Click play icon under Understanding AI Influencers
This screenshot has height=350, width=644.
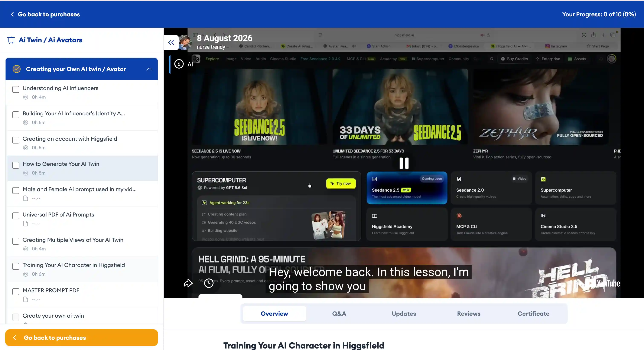(26, 97)
